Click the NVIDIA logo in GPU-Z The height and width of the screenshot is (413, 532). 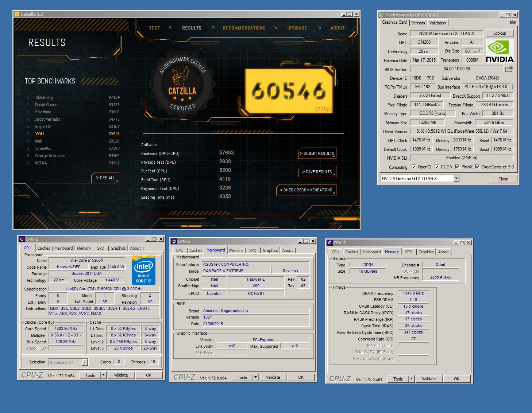pyautogui.click(x=500, y=51)
